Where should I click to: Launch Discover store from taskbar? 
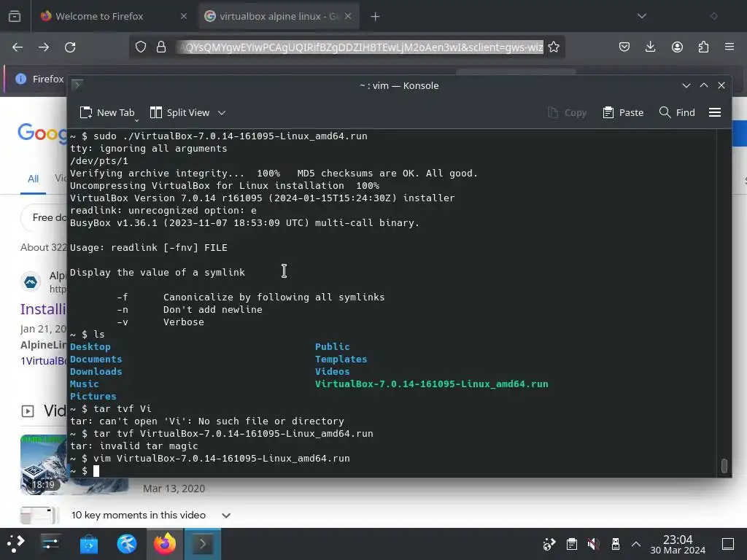(x=88, y=544)
